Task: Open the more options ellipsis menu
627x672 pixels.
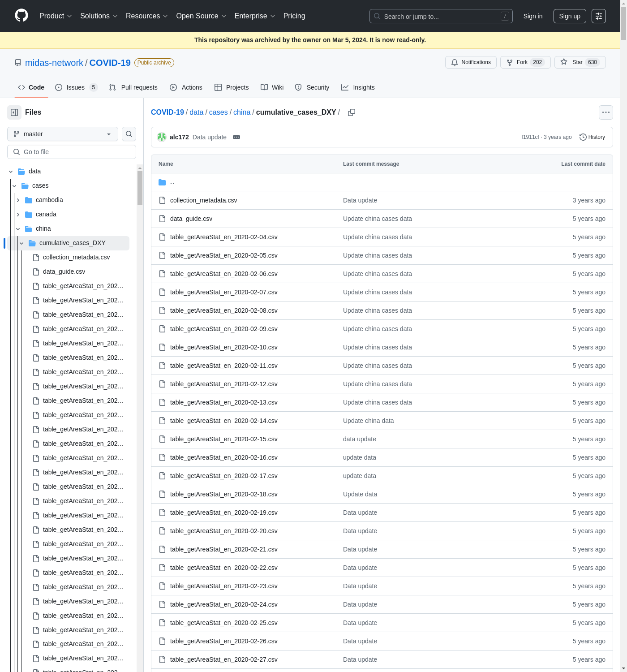Action: 606,112
